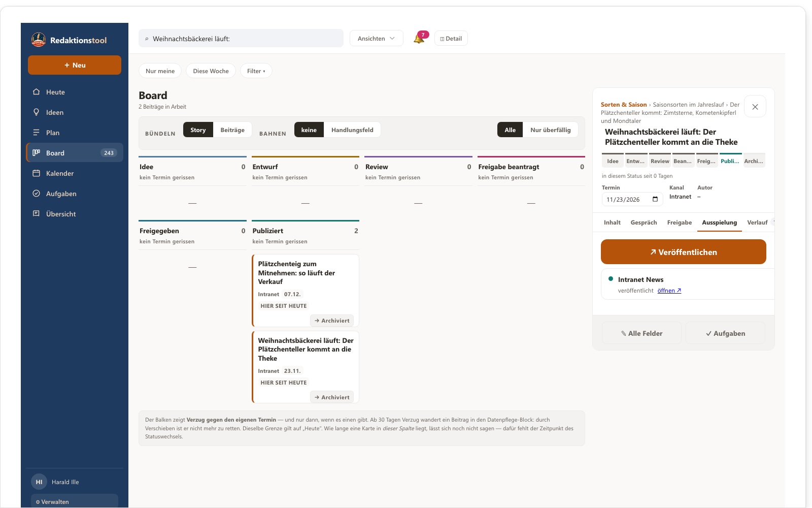Click the Plan list icon

coord(36,133)
